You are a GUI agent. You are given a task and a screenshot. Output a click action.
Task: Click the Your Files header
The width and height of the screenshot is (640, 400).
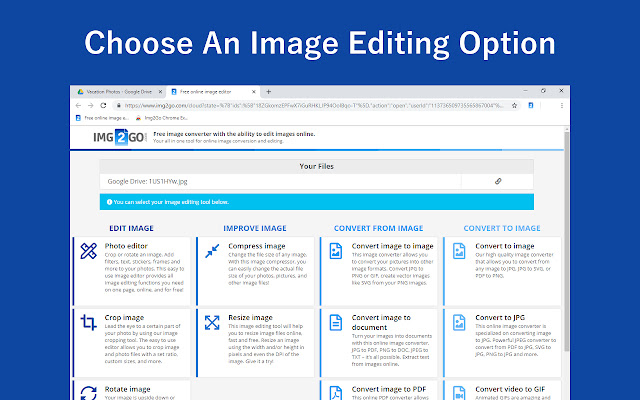(316, 166)
